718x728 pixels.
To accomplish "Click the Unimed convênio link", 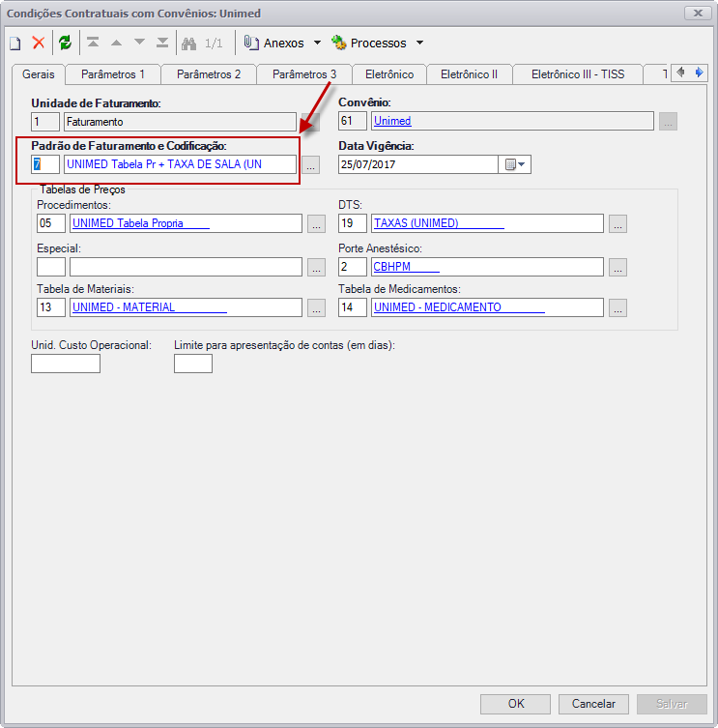I will [x=392, y=121].
